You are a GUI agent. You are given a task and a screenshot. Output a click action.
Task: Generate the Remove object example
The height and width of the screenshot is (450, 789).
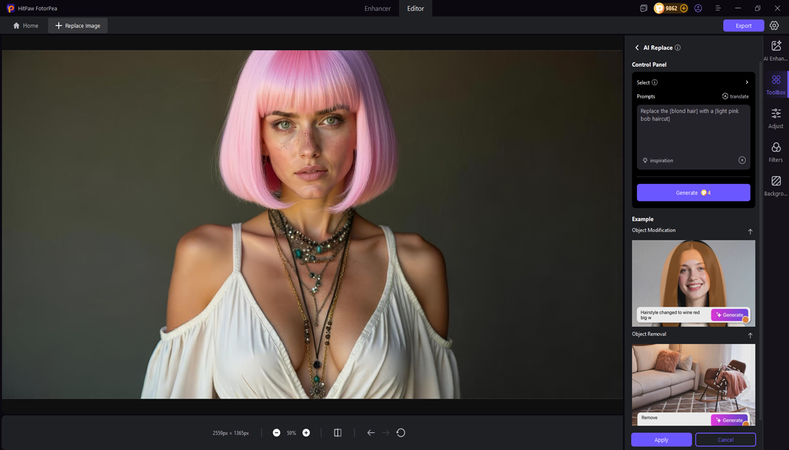[x=730, y=420]
